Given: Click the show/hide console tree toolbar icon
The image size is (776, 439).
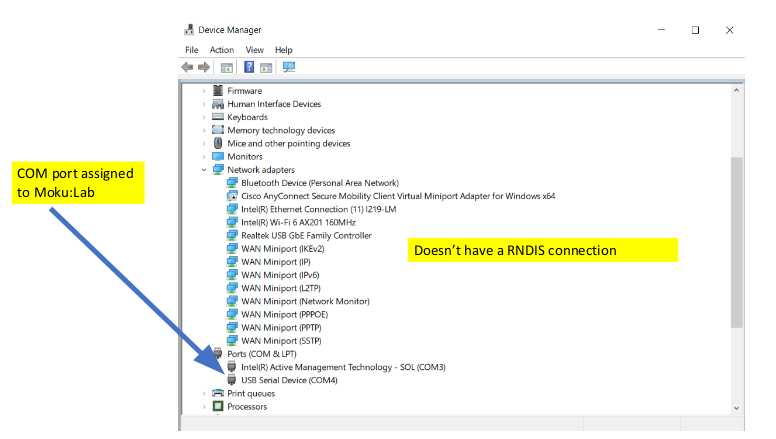Looking at the screenshot, I should 227,67.
